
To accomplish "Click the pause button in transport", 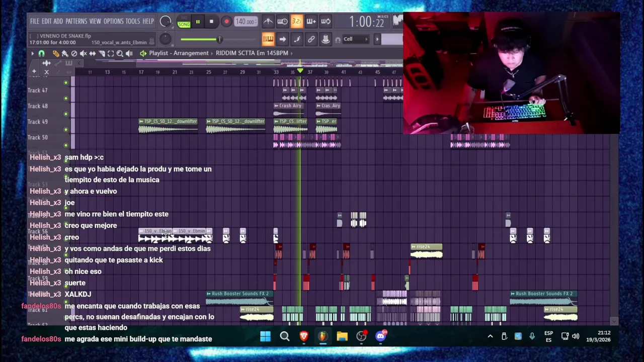I will [x=198, y=22].
